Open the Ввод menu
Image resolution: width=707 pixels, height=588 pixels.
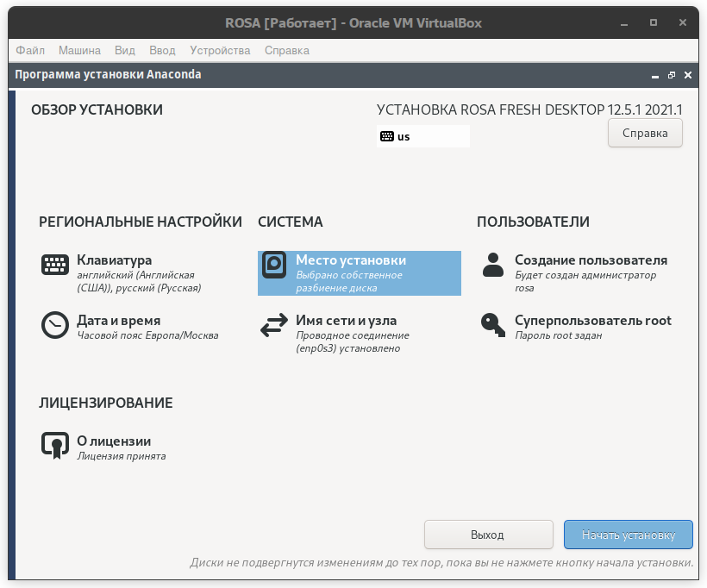(162, 51)
